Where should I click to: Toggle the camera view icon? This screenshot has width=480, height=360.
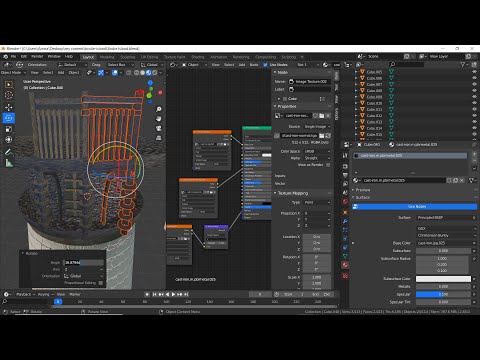tap(159, 128)
